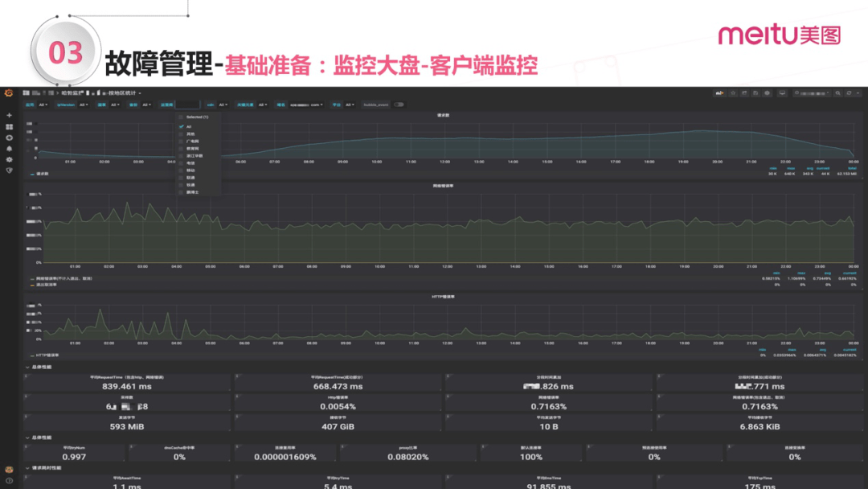Check the 联通 option

[181, 177]
